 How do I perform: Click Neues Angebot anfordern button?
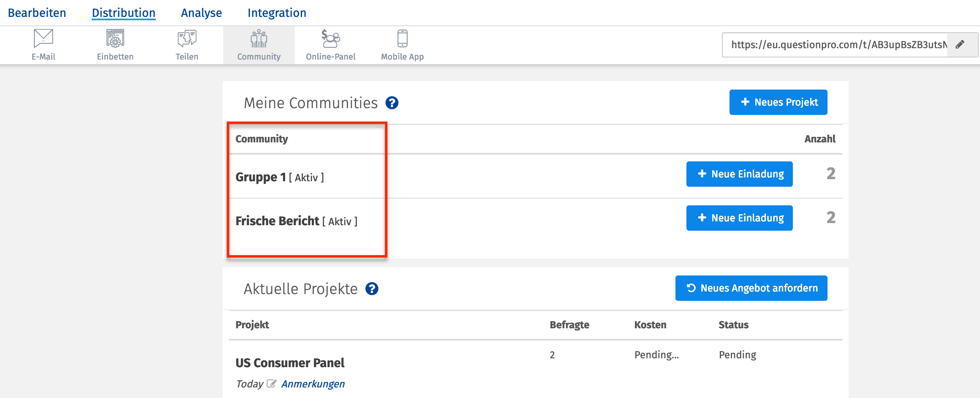[x=751, y=288]
